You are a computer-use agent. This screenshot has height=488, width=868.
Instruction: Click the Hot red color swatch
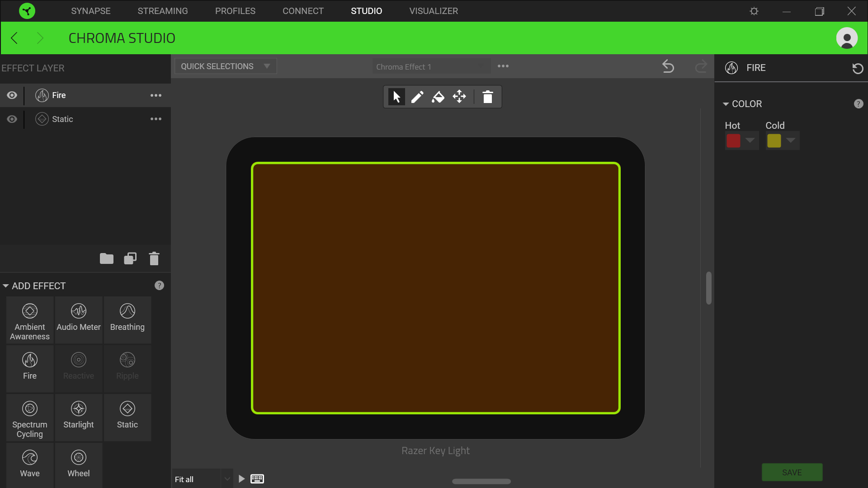tap(733, 141)
